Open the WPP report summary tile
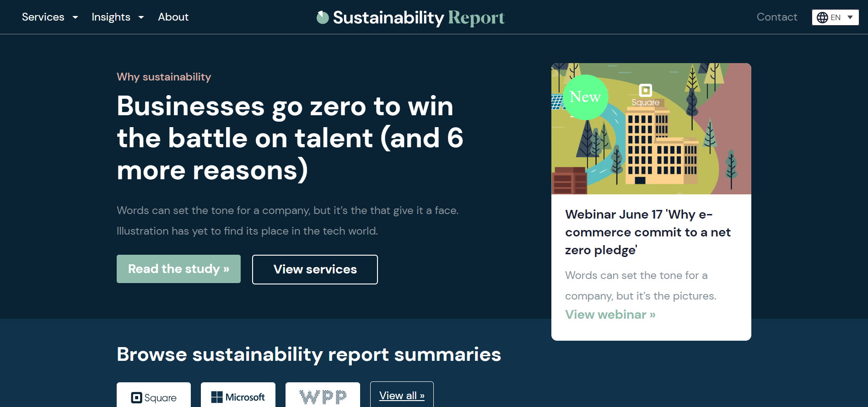The width and height of the screenshot is (868, 407). click(x=323, y=397)
